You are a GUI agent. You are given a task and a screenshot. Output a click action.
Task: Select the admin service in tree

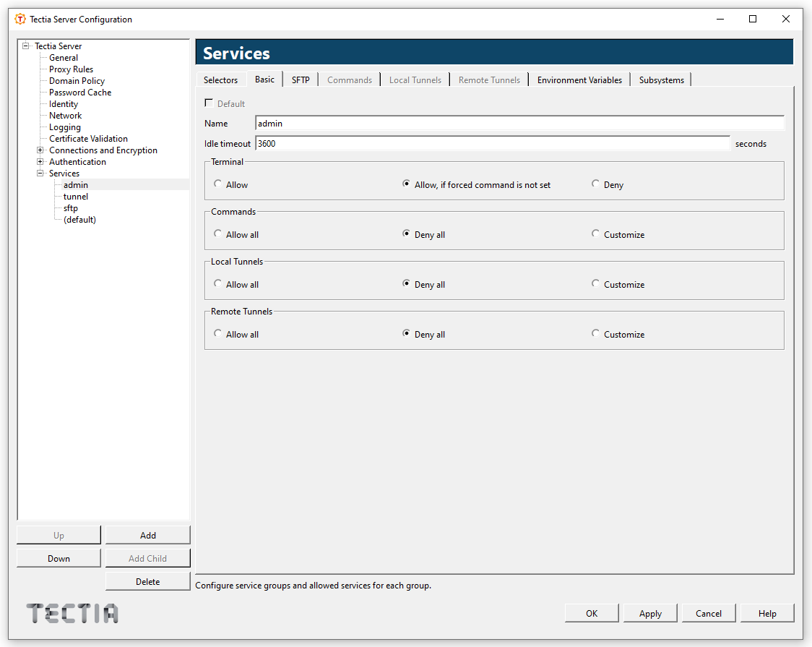click(76, 185)
